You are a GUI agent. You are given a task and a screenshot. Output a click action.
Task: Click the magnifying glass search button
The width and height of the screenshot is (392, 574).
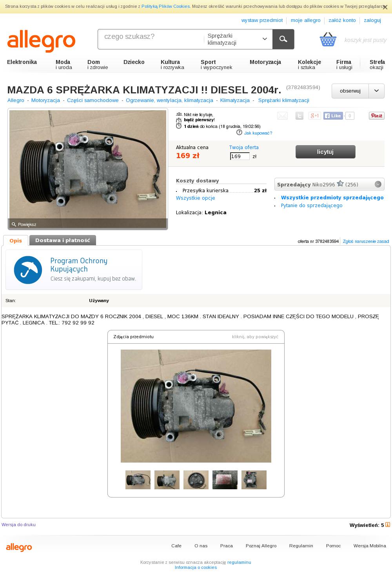[x=283, y=39]
